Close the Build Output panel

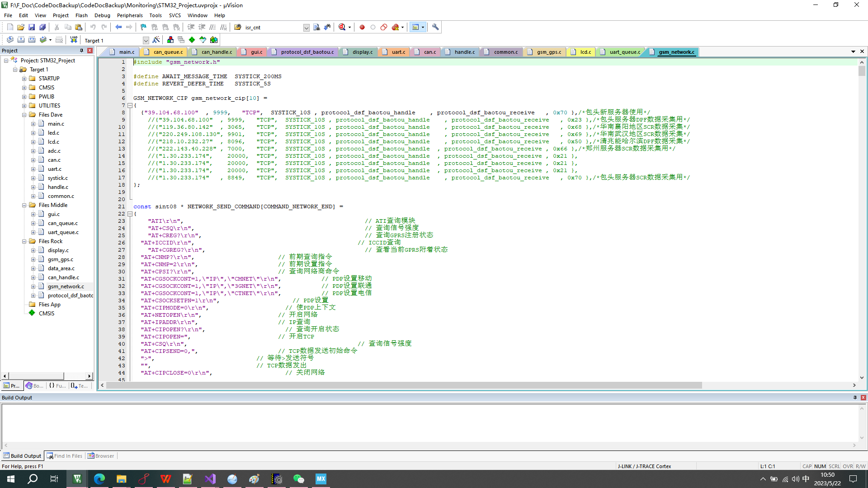[863, 398]
